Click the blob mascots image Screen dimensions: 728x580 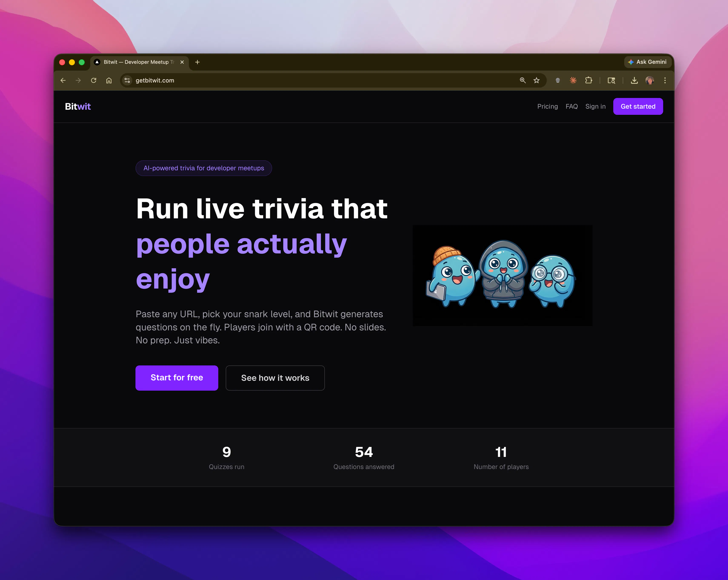[x=502, y=275]
